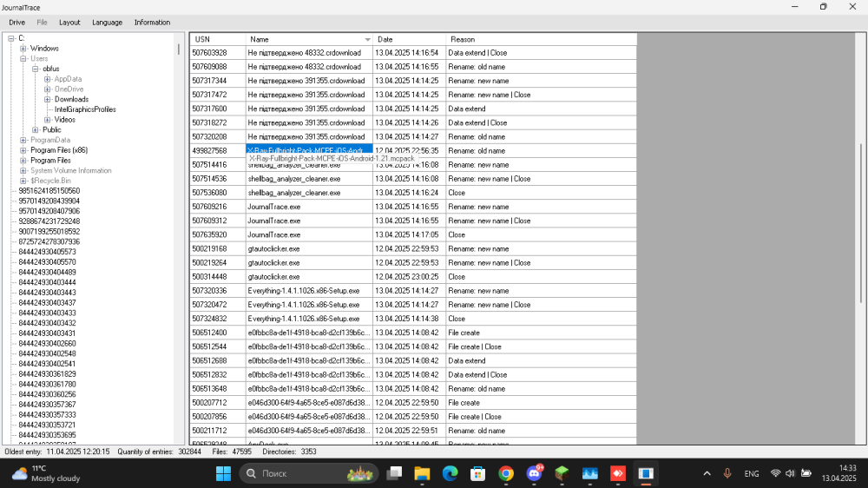Open the Information menu
868x488 pixels.
(x=152, y=23)
